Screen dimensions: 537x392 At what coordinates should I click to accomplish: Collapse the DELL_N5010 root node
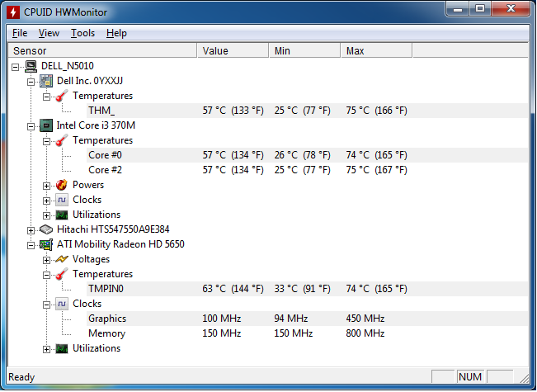click(16, 67)
